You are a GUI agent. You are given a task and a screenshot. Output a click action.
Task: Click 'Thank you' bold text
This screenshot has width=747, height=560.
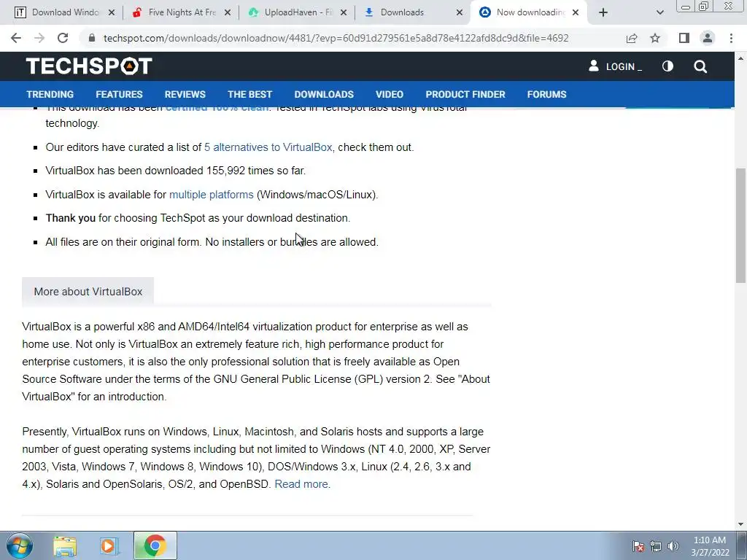pos(71,218)
